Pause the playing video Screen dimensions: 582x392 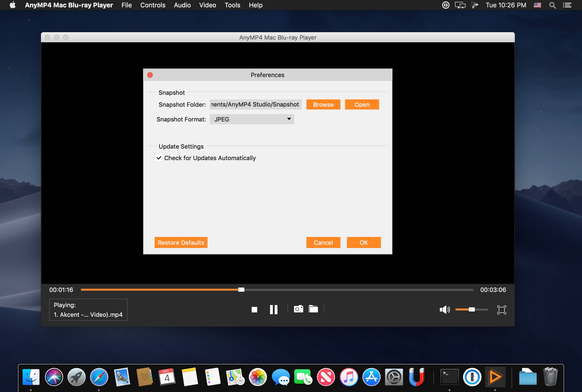274,309
